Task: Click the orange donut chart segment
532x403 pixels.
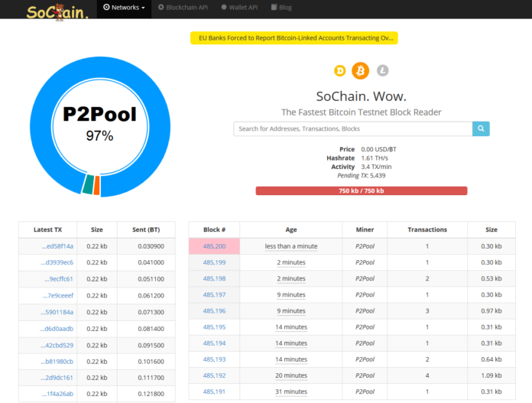Action: 97,185
